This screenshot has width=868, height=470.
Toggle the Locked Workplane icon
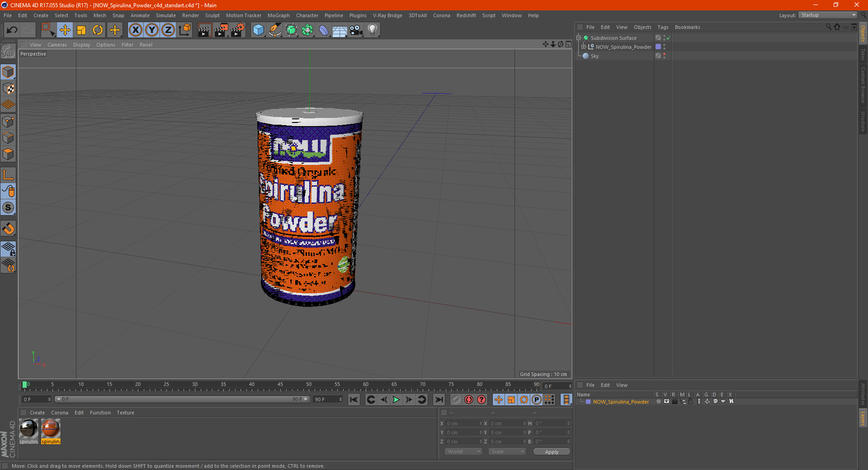[x=8, y=249]
